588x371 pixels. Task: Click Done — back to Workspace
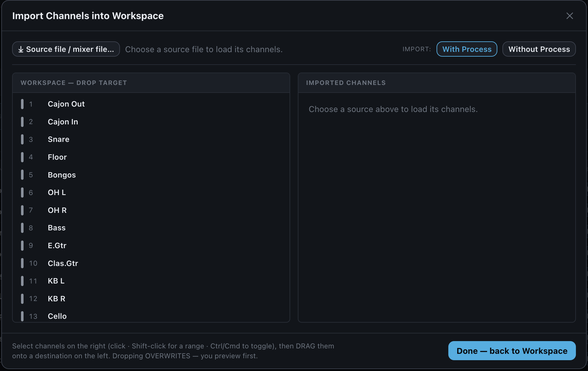(512, 351)
